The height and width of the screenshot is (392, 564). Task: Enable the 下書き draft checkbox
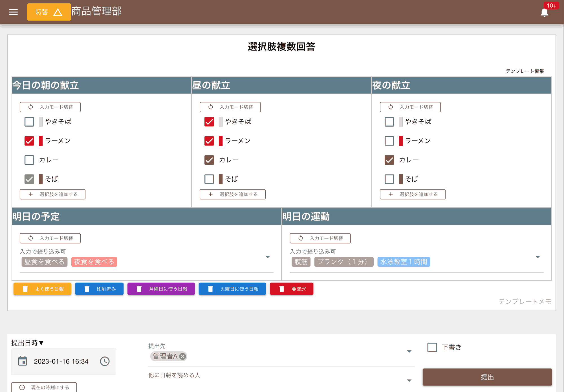432,347
